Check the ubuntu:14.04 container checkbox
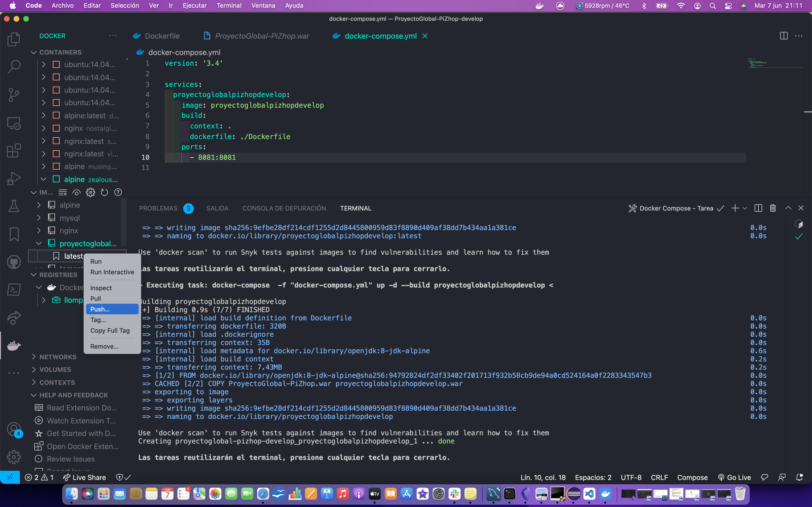This screenshot has height=507, width=812. (56, 64)
